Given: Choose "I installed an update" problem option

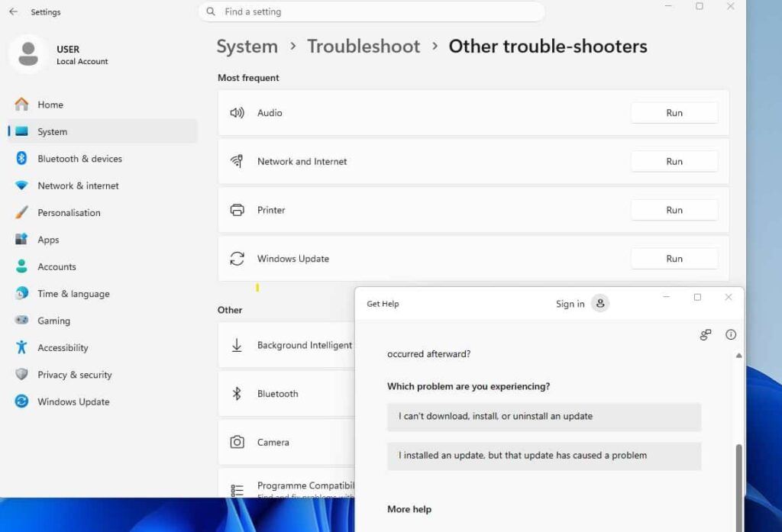Looking at the screenshot, I should [544, 456].
